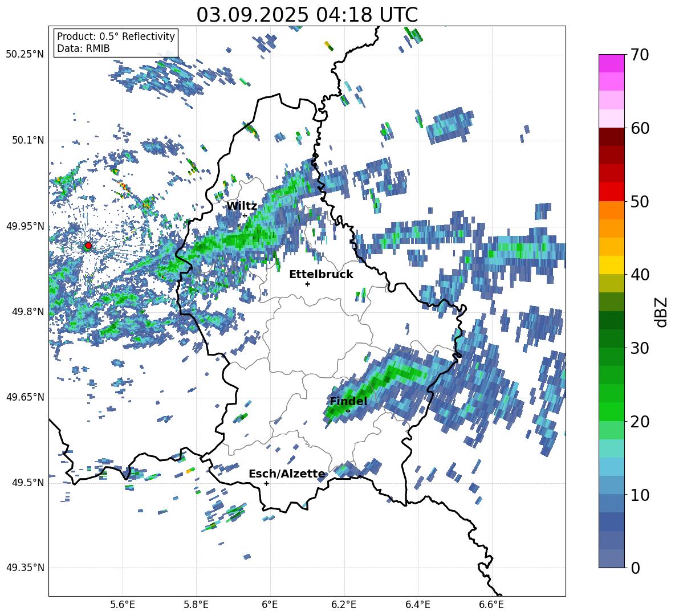Click the 6.2°E longitude label
This screenshot has width=675, height=616.
(x=344, y=605)
